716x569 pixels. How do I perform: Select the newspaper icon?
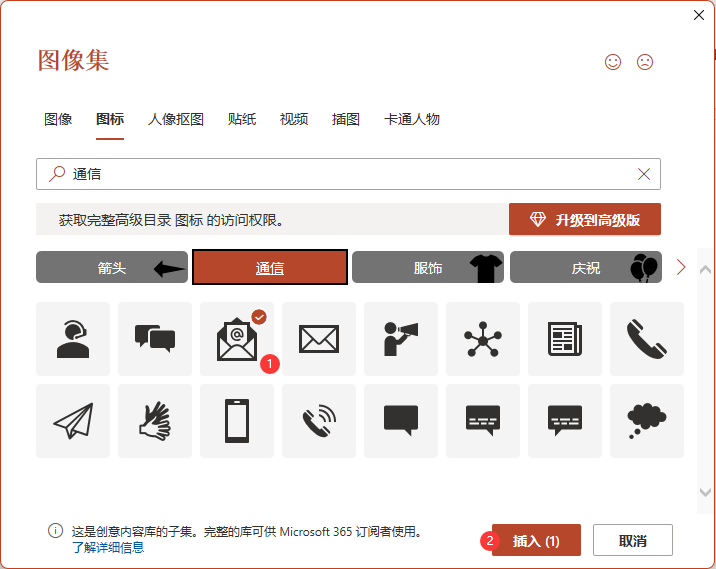pos(565,339)
